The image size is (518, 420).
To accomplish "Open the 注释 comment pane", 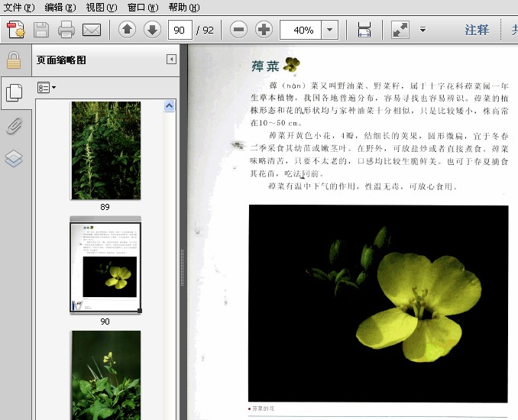I will pos(477,30).
